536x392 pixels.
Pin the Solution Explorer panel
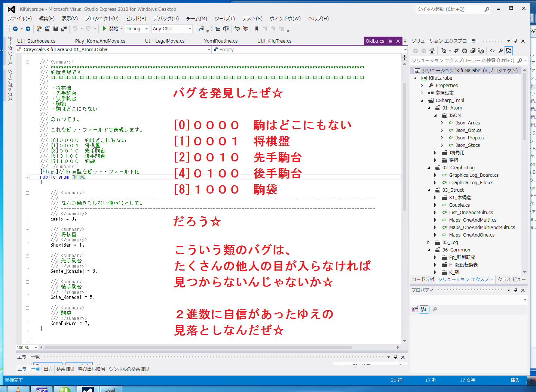pos(515,41)
